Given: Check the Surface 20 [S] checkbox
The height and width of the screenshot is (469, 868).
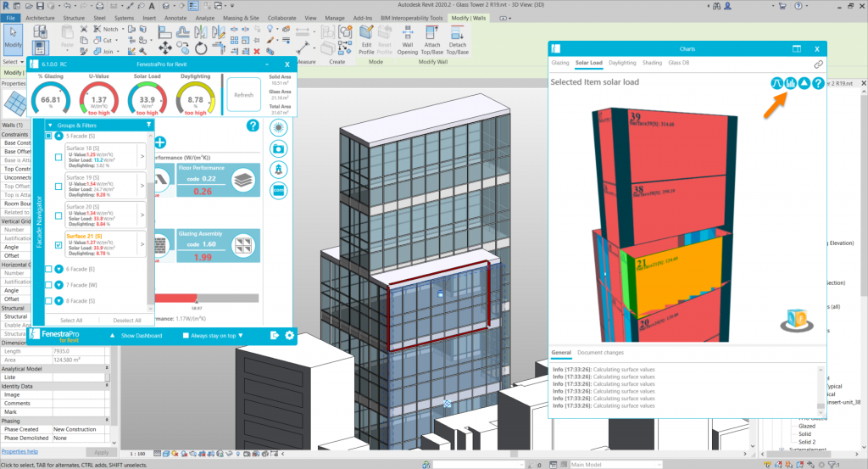Looking at the screenshot, I should coord(58,215).
